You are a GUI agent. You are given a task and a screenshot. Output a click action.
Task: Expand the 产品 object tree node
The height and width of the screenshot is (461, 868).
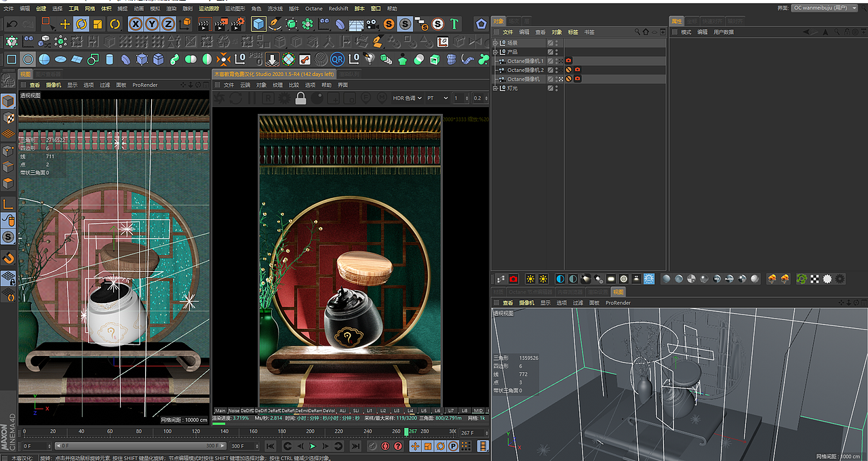pos(495,52)
